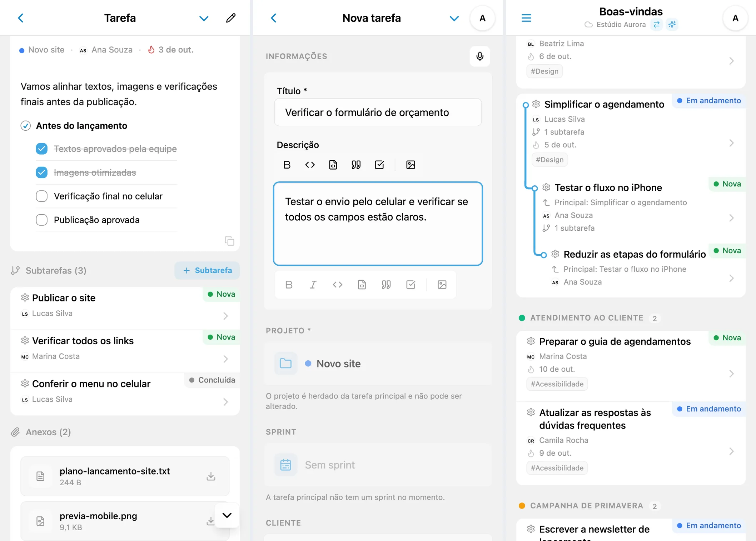
Task: Go back from the Tarefa screen
Action: tap(21, 18)
